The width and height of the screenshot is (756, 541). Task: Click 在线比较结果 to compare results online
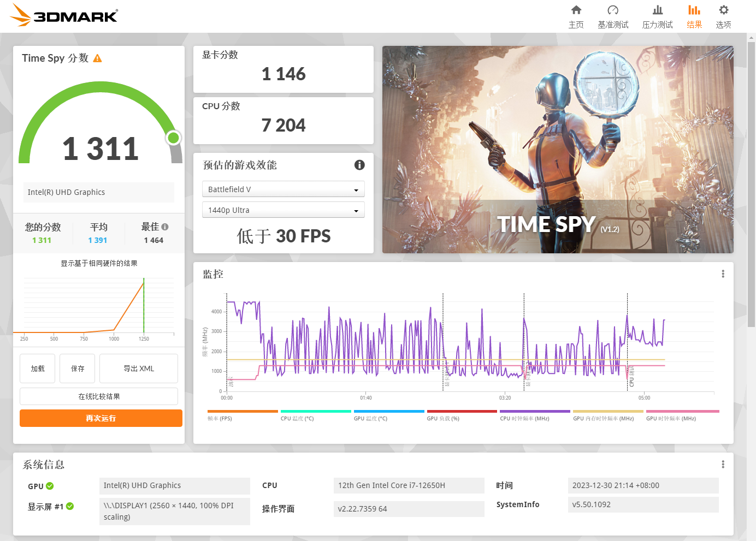tap(98, 396)
